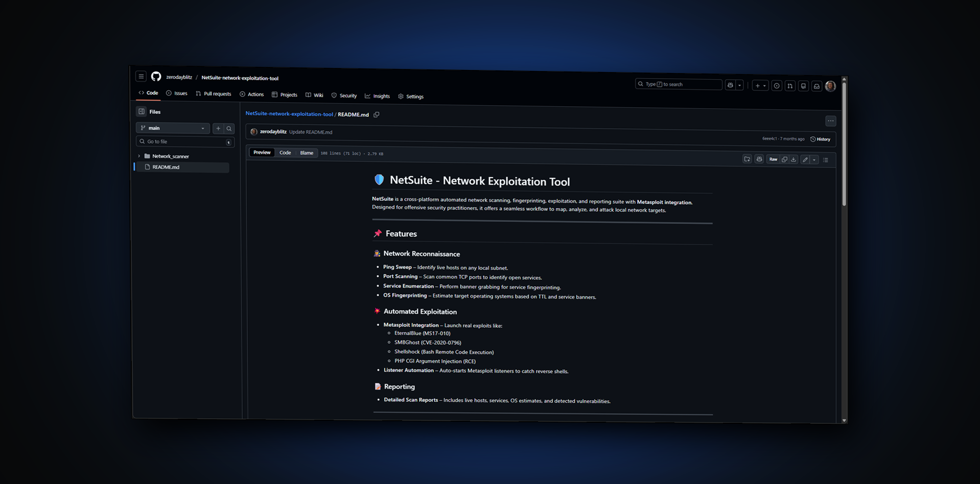Edit the README with the pencil icon
The width and height of the screenshot is (980, 484).
pos(805,159)
